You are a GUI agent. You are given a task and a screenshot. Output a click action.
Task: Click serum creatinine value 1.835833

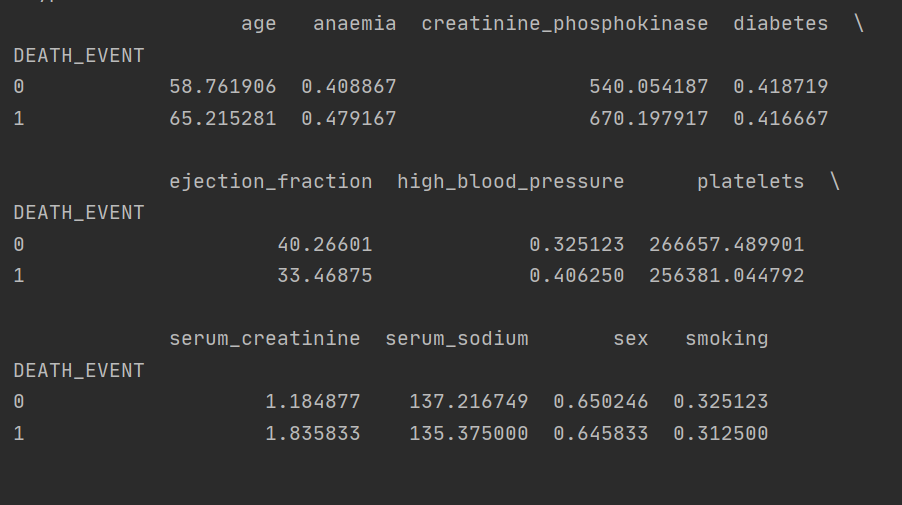(x=312, y=433)
